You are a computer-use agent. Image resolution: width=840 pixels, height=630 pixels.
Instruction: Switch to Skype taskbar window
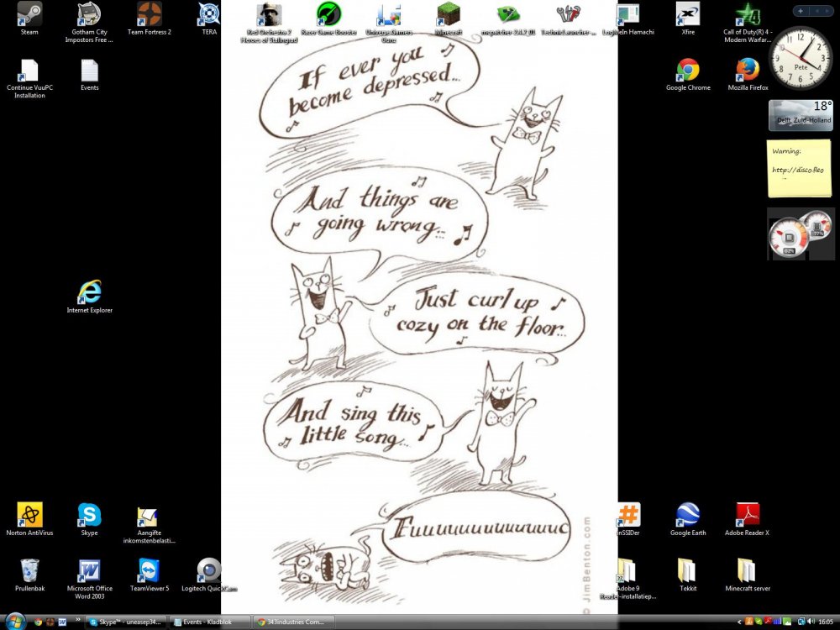tap(124, 622)
